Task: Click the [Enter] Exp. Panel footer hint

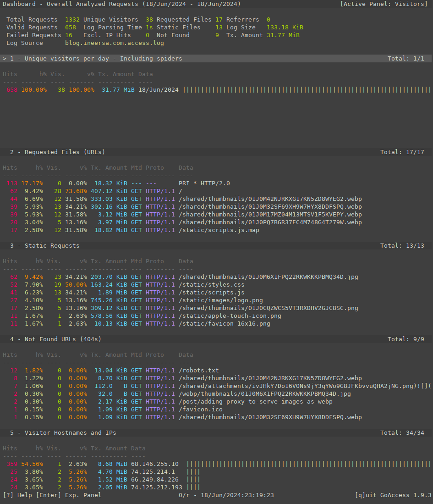Action: (x=69, y=495)
